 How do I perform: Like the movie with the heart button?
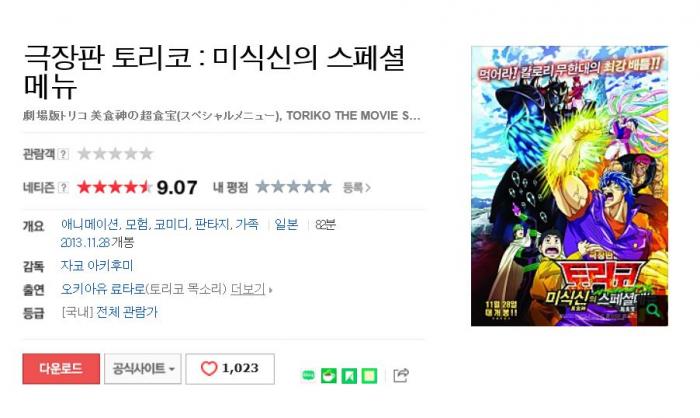230,368
